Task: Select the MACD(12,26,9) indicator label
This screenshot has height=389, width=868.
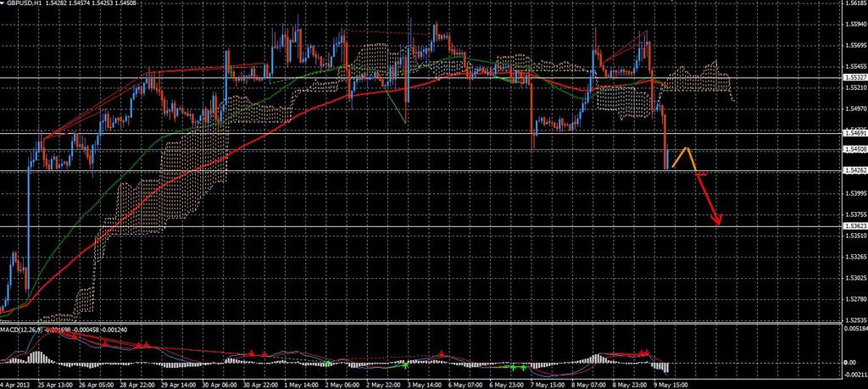Action: tap(21, 329)
